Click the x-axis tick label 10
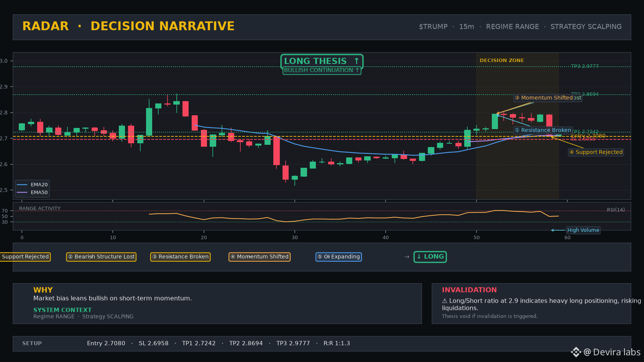The width and height of the screenshot is (644, 362). coord(113,238)
